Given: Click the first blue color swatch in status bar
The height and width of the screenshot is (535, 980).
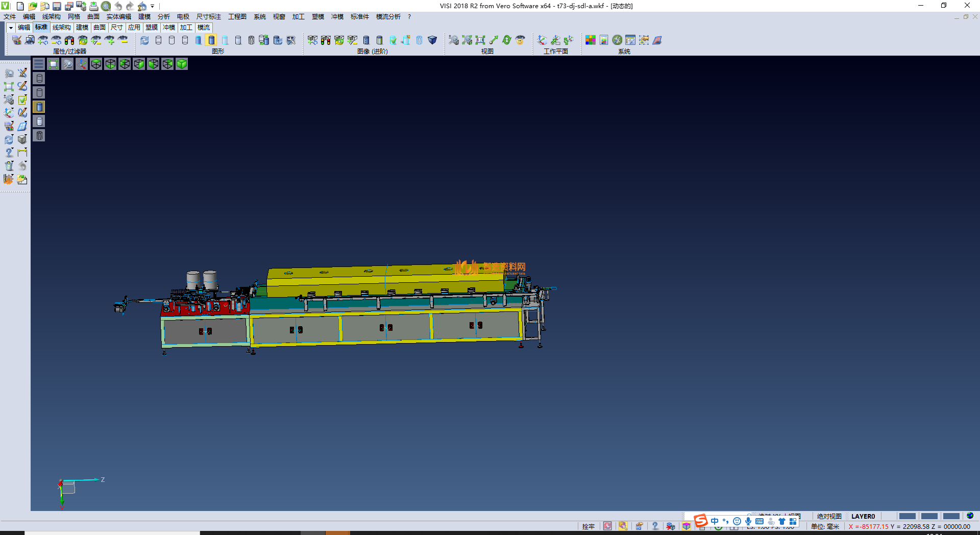Looking at the screenshot, I should (x=907, y=516).
